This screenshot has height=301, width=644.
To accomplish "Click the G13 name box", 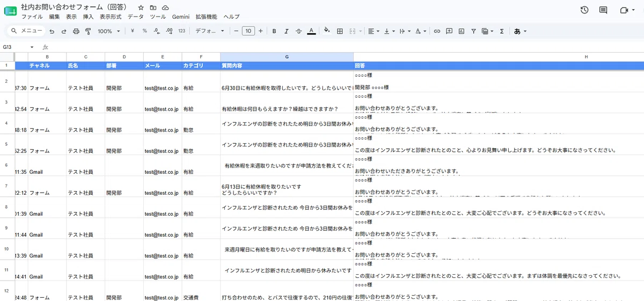I will tap(14, 47).
